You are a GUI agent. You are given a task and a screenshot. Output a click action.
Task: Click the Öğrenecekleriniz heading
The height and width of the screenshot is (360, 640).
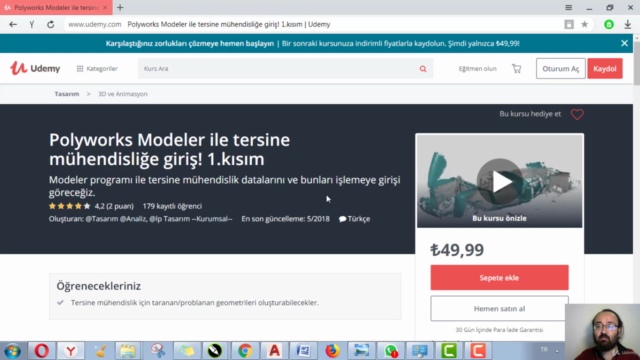(98, 286)
